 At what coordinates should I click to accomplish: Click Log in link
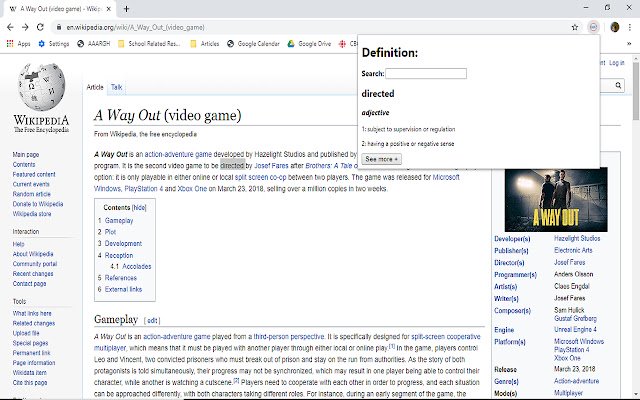[x=616, y=63]
